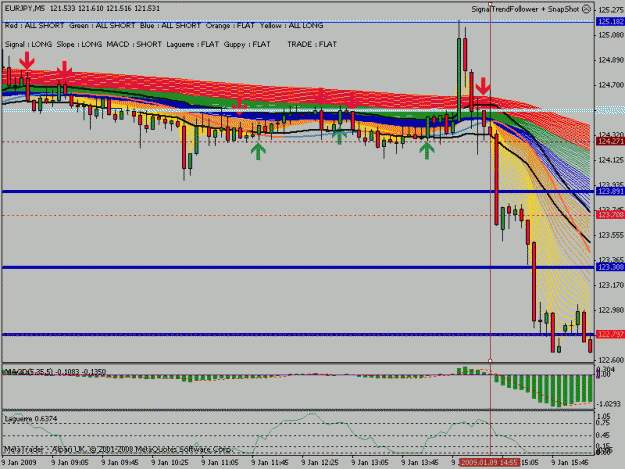Click the 9 Jan 15:45 time label
The image size is (625, 469).
point(570,463)
